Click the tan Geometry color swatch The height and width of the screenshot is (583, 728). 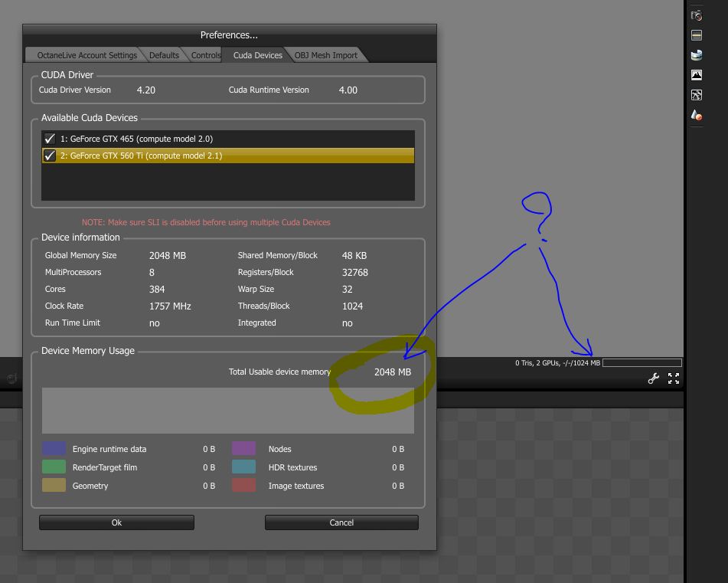[54, 485]
